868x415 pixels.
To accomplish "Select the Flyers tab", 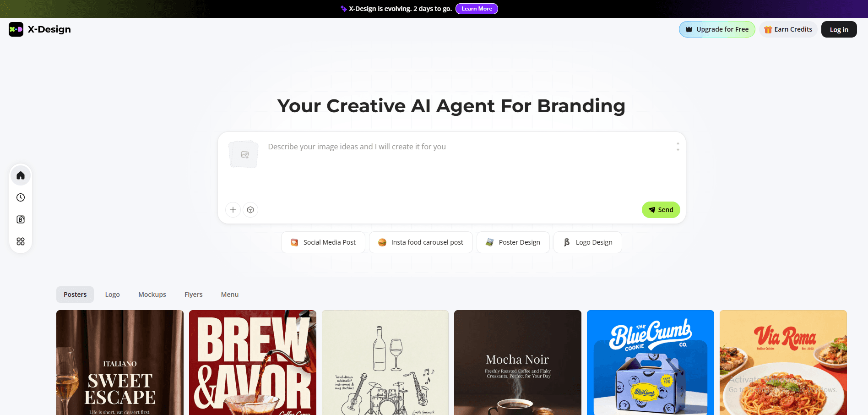I will 193,295.
